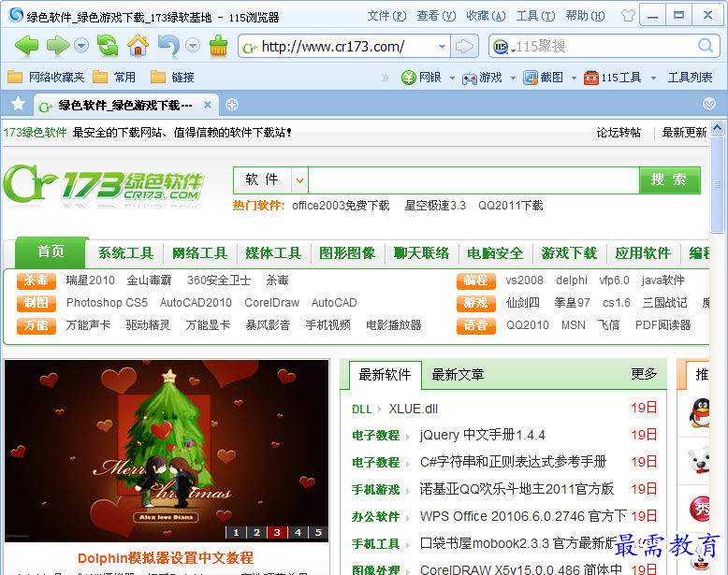
Task: Click the magnifier in 115 search box
Action: [x=706, y=46]
